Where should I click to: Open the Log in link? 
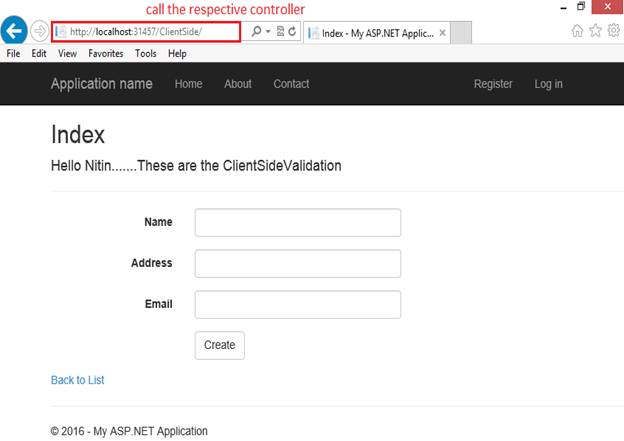pos(548,84)
